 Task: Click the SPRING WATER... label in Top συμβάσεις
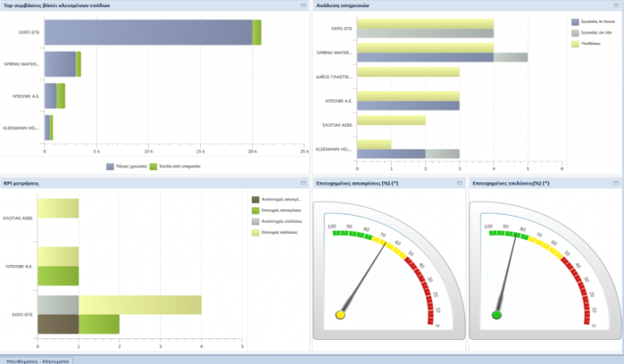pyautogui.click(x=22, y=64)
